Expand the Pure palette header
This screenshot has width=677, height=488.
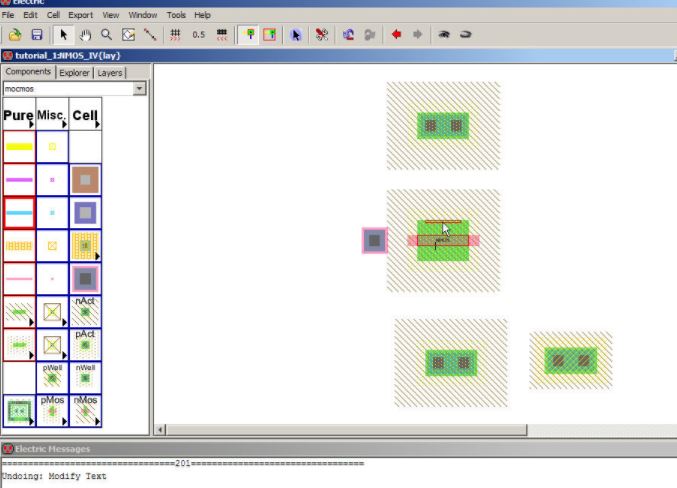[19, 115]
